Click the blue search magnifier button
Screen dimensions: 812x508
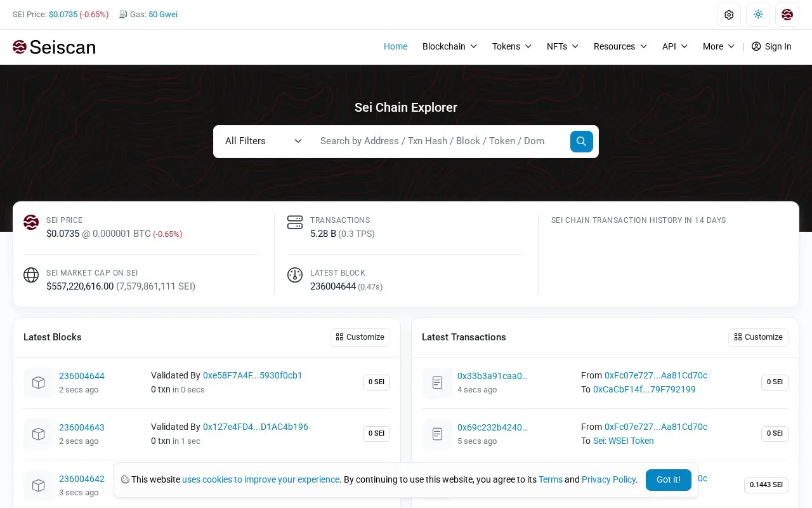tap(582, 141)
